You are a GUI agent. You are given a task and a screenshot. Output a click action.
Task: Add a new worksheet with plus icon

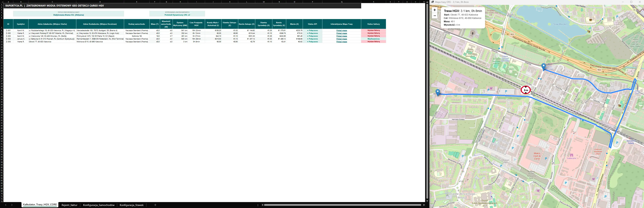[155, 205]
